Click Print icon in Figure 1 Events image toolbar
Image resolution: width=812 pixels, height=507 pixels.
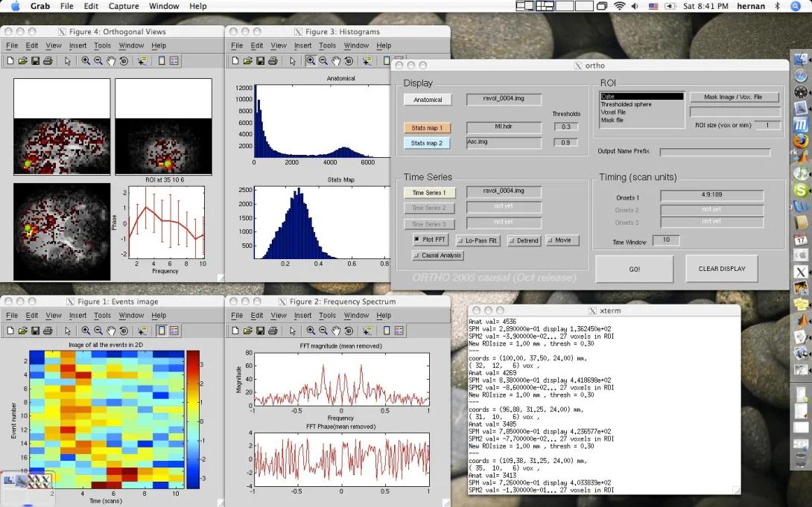(48, 331)
